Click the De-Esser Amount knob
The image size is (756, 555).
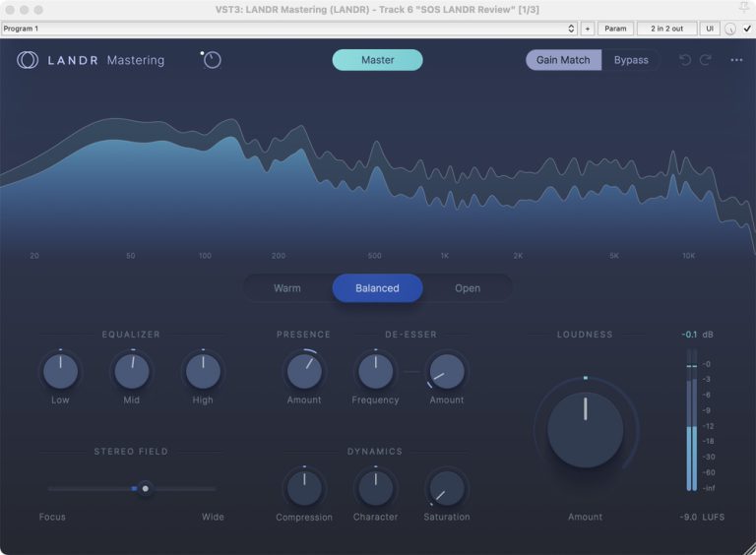(447, 371)
